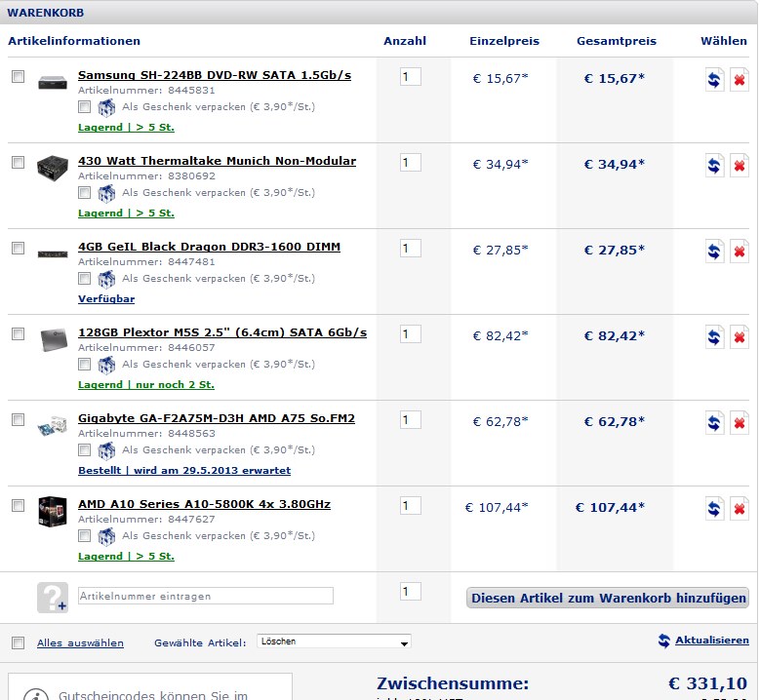The width and height of the screenshot is (760, 700).
Task: Select the Thermaltake Munich row checkbox
Action: 18,162
